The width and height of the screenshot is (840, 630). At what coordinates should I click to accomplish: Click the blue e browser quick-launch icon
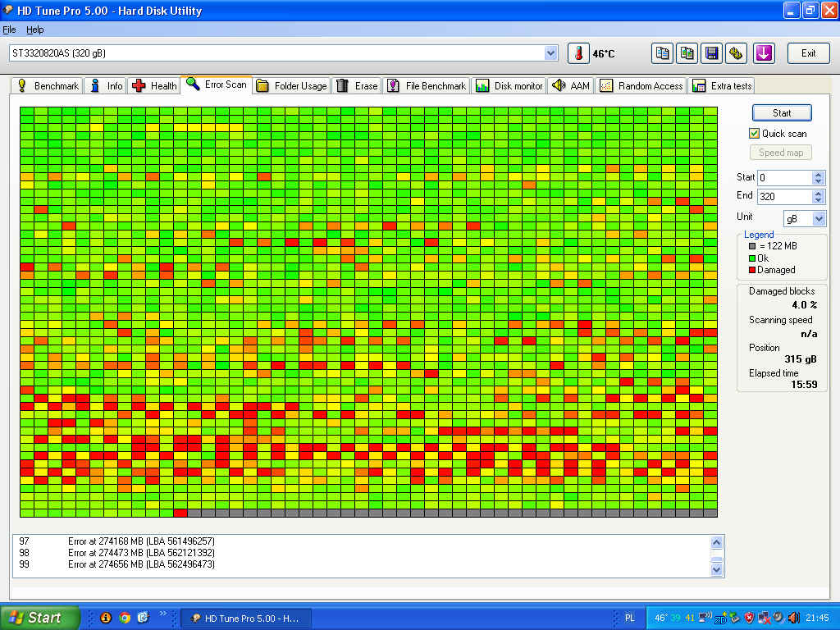coord(143,618)
